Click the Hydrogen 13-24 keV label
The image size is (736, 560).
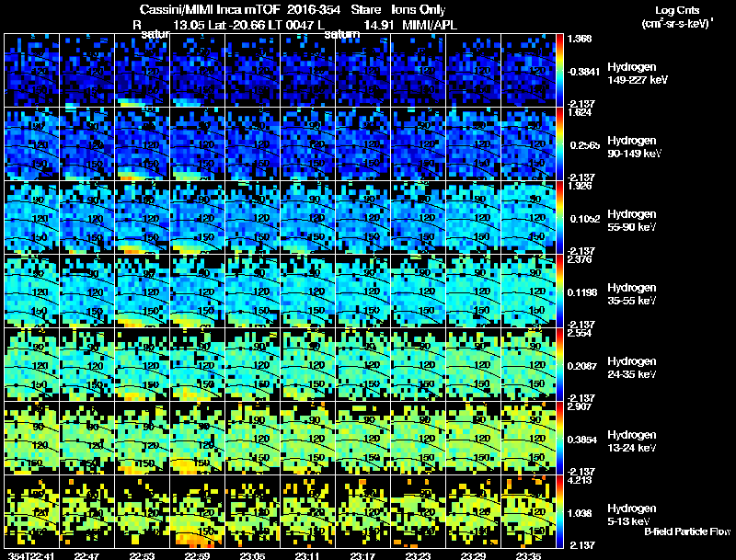[x=632, y=441]
